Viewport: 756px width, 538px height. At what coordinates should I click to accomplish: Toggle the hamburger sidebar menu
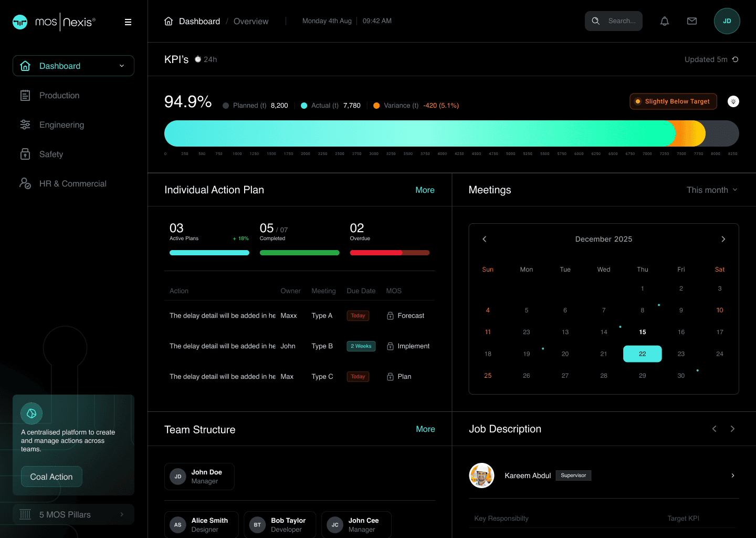pos(128,22)
